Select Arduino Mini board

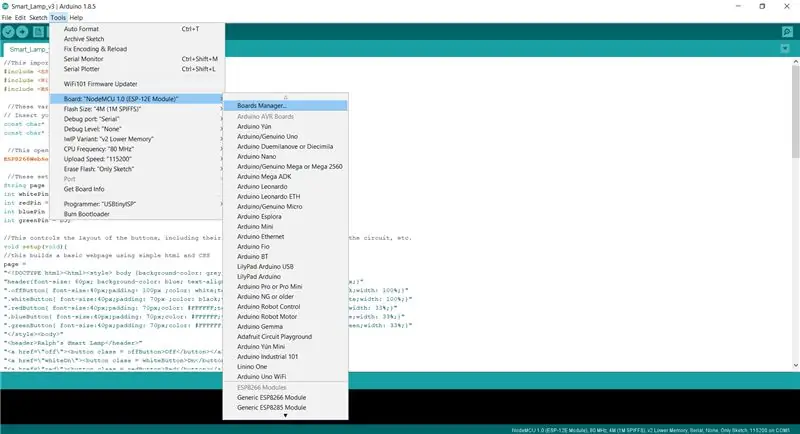[x=286, y=226]
